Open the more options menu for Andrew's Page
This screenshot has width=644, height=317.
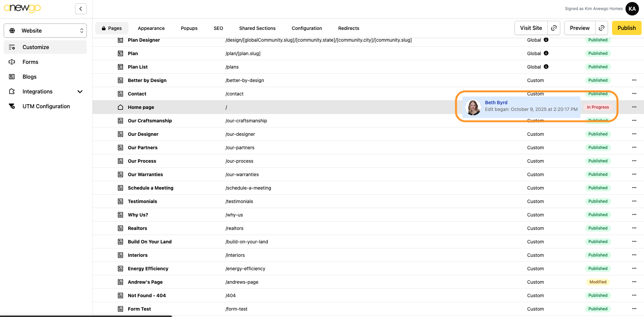coord(634,282)
